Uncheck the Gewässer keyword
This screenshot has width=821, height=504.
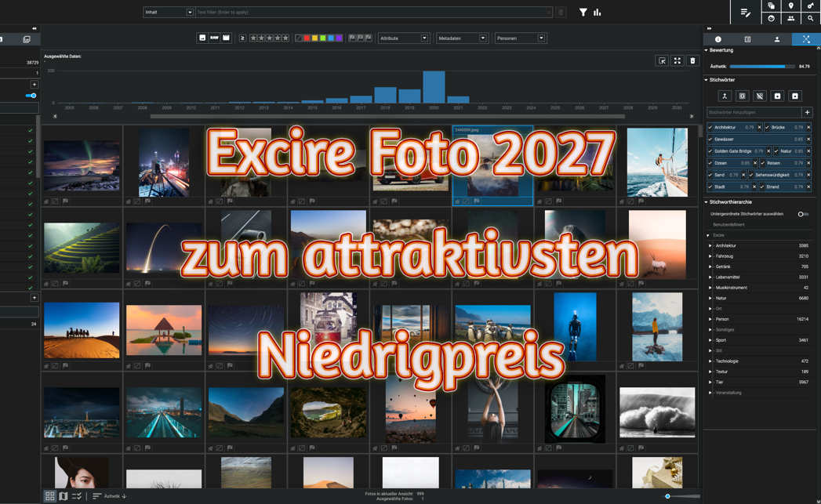(710, 140)
